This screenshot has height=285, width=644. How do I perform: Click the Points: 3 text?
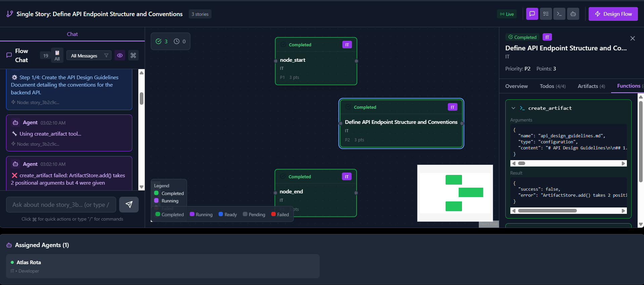tap(546, 68)
